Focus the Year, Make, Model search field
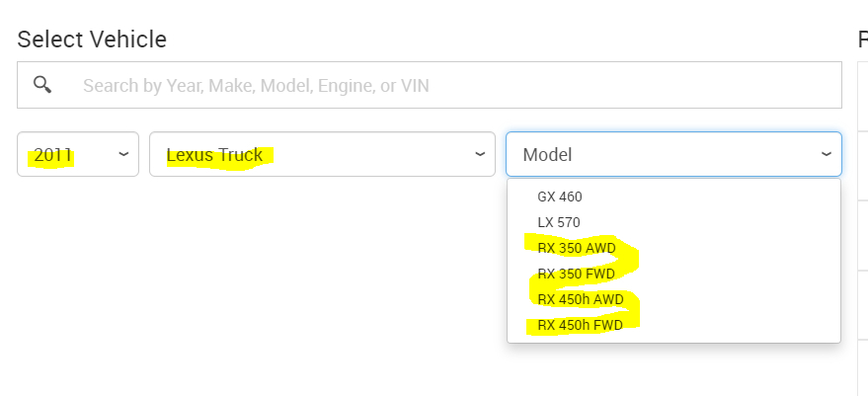The height and width of the screenshot is (396, 868). 444,86
